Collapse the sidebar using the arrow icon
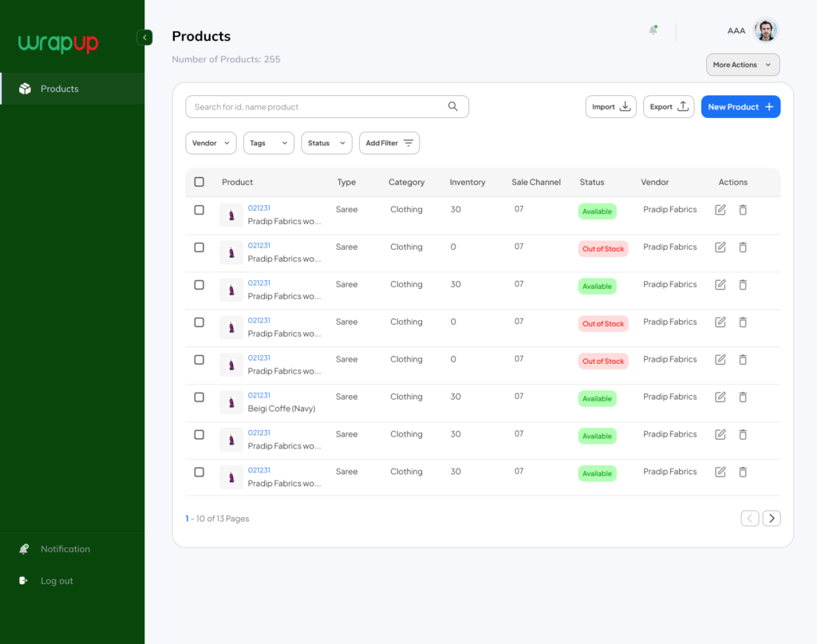Image resolution: width=817 pixels, height=644 pixels. [x=144, y=38]
